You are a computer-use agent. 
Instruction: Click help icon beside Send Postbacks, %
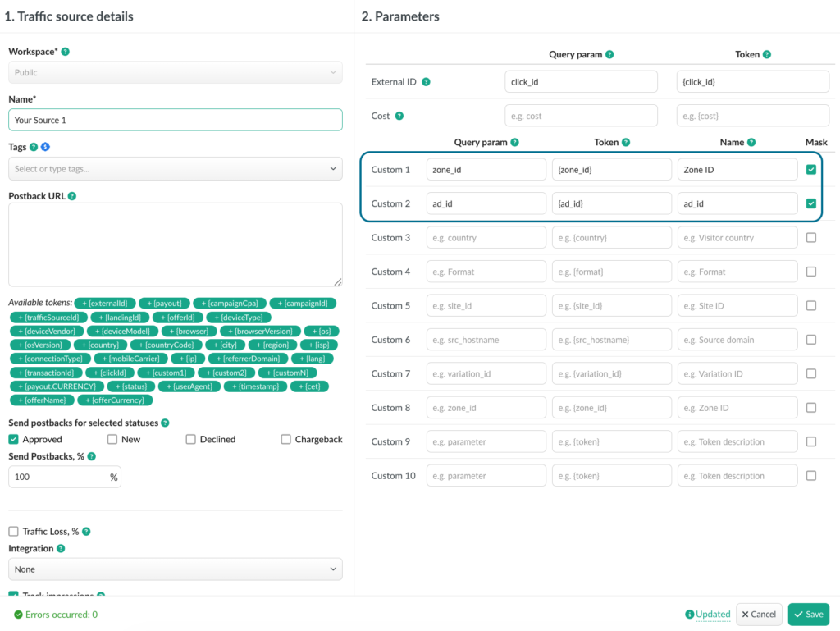tap(91, 456)
